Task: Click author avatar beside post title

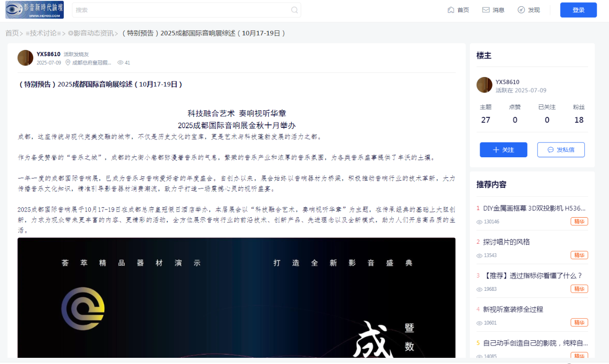Action: (25, 58)
